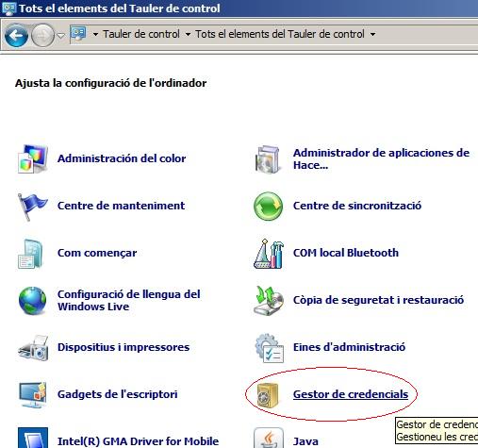Viewport: 478px width, 448px height.
Task: Open Configuració de llengua del Windows Live
Action: 129,300
